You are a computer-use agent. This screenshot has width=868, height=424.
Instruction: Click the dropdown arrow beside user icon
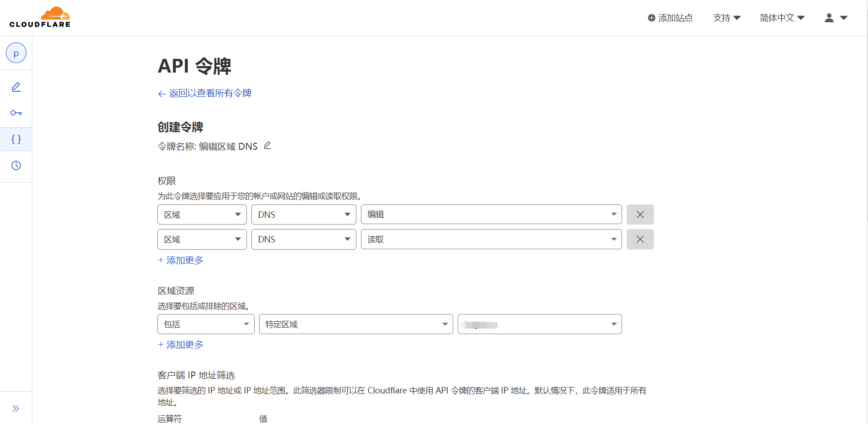844,18
